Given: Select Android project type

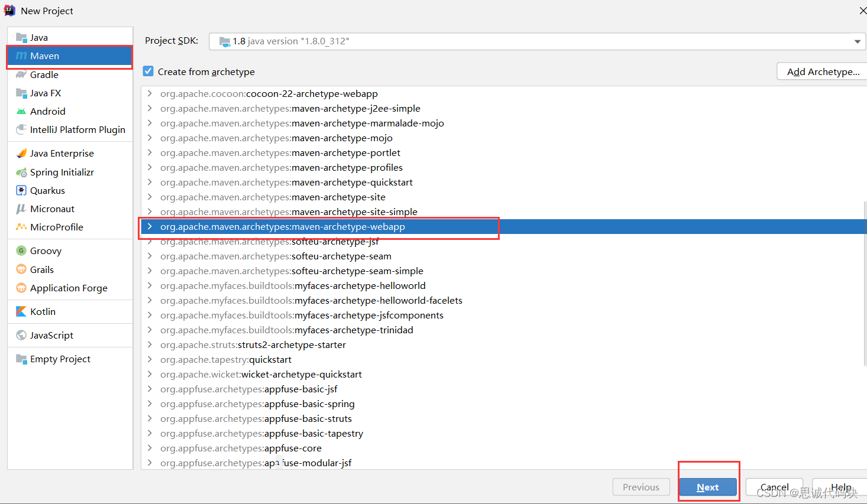Looking at the screenshot, I should coord(70,111).
